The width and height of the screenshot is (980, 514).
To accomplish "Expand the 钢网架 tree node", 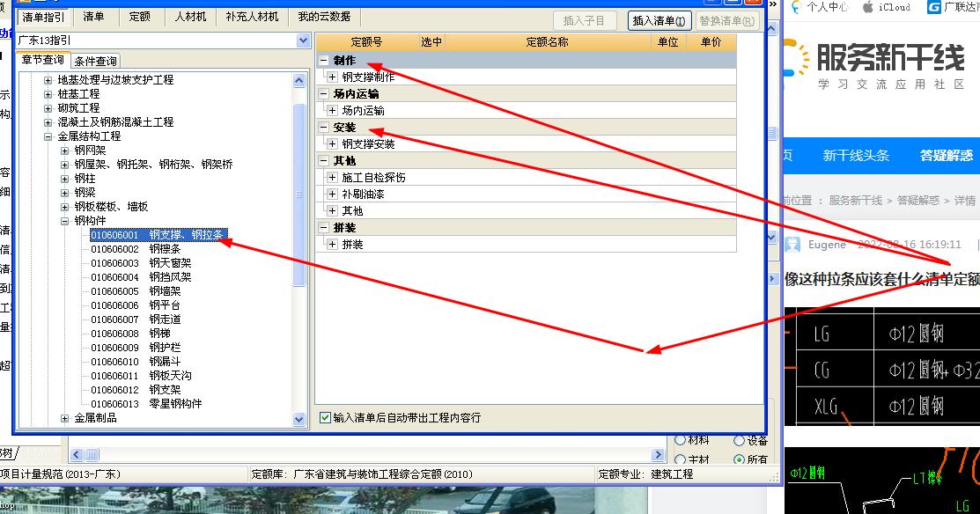I will (x=65, y=151).
